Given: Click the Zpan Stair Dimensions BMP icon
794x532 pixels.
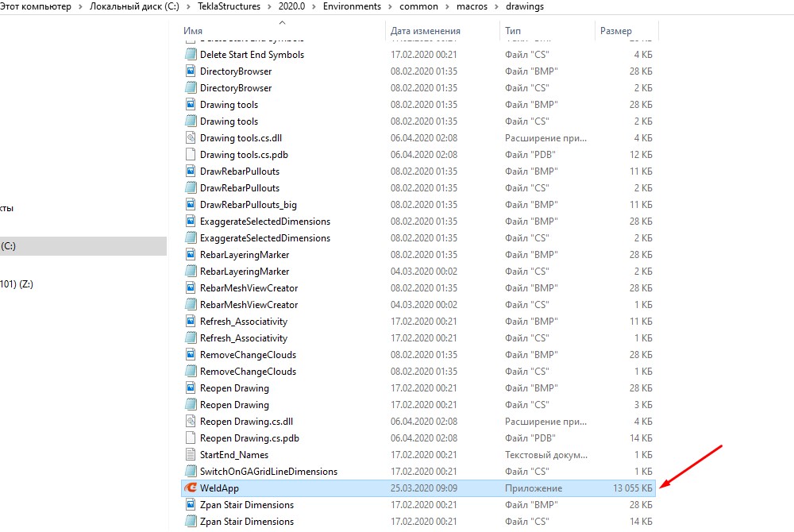Looking at the screenshot, I should coord(190,505).
